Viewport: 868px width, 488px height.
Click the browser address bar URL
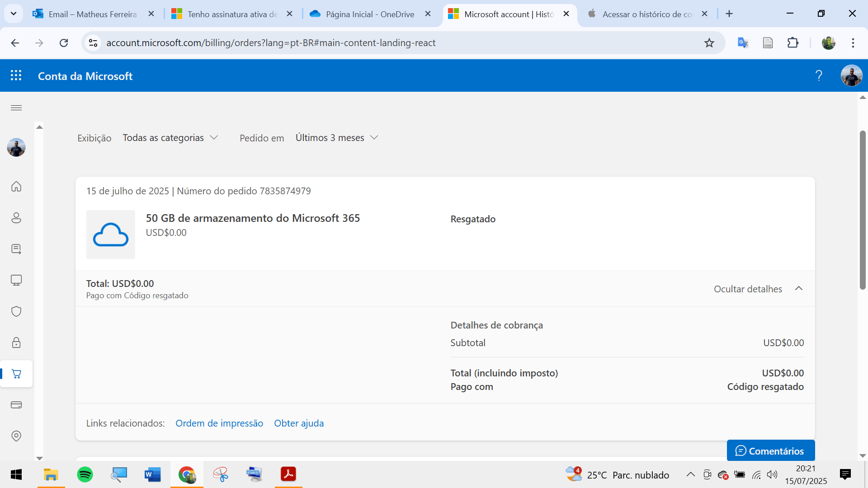click(x=271, y=43)
